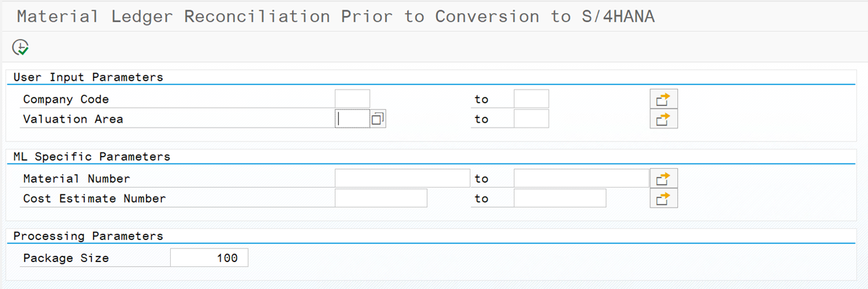
Task: Click the Package Size field showing 100
Action: [209, 258]
